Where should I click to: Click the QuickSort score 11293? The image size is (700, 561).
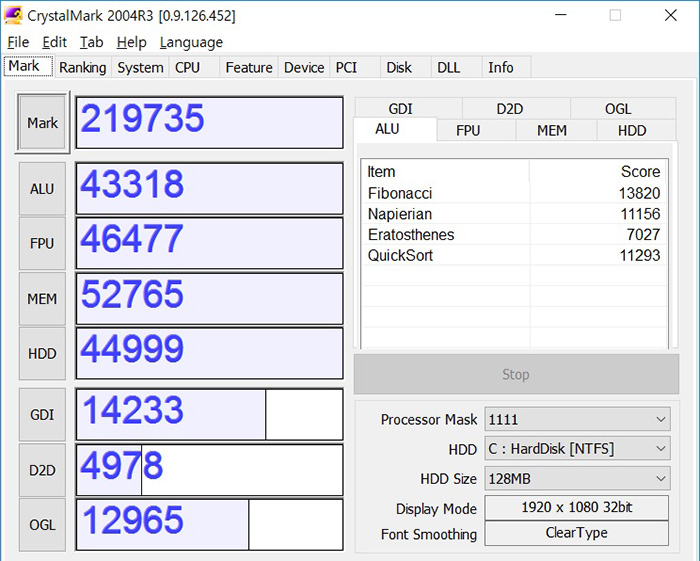point(640,256)
